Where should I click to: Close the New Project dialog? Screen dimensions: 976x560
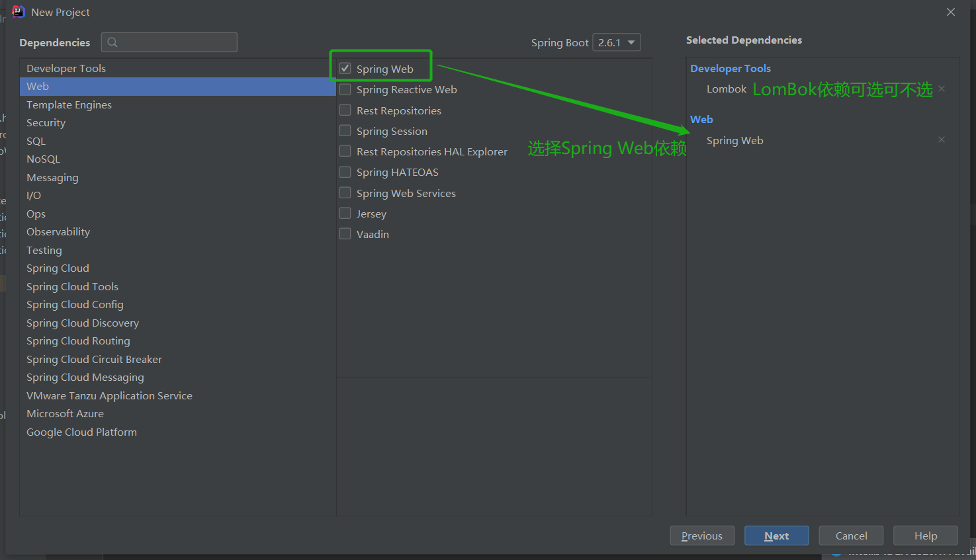[951, 12]
